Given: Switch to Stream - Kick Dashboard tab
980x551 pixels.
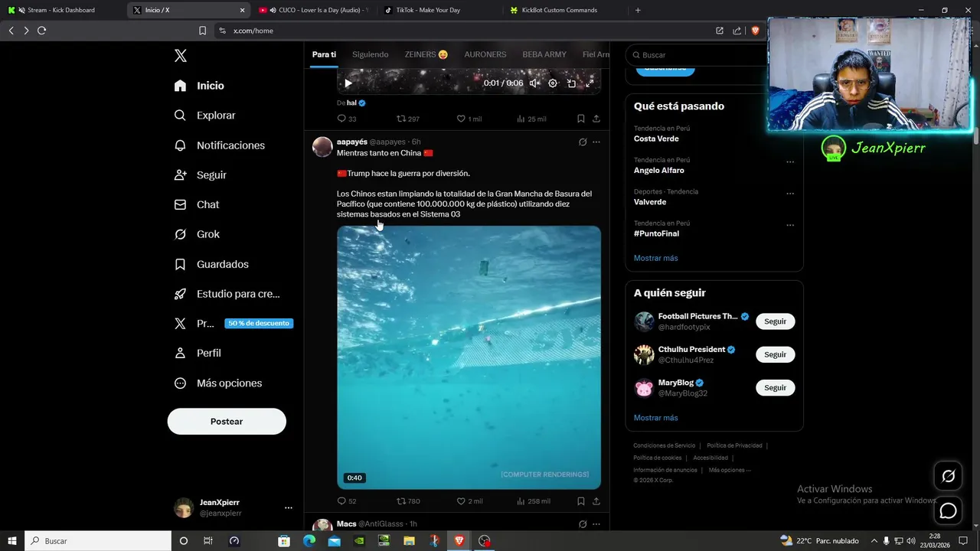Looking at the screenshot, I should click(61, 10).
